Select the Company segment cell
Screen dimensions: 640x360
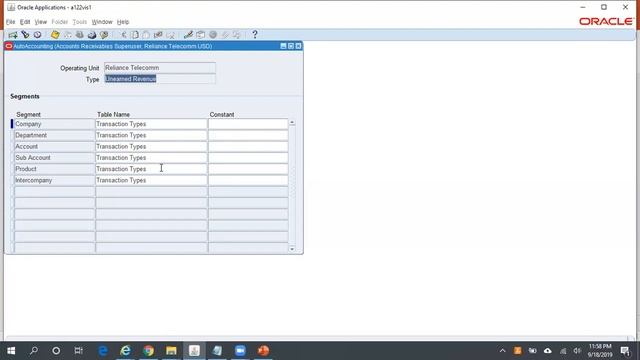coord(54,124)
